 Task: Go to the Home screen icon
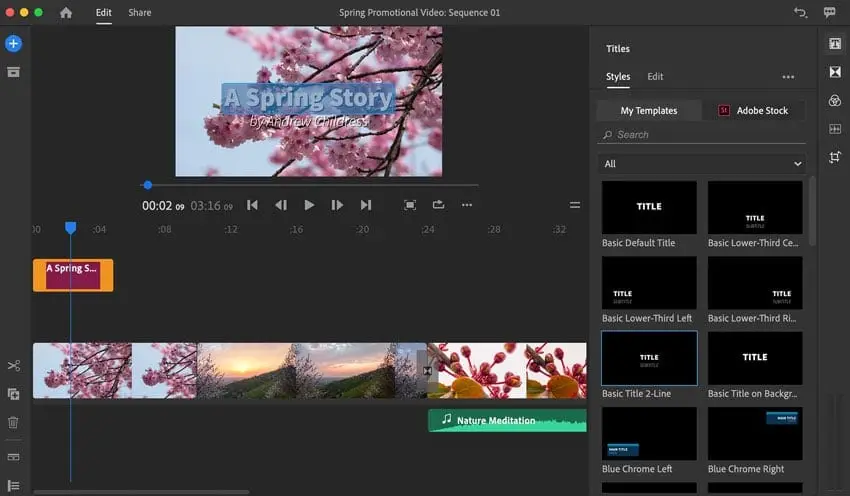click(66, 12)
